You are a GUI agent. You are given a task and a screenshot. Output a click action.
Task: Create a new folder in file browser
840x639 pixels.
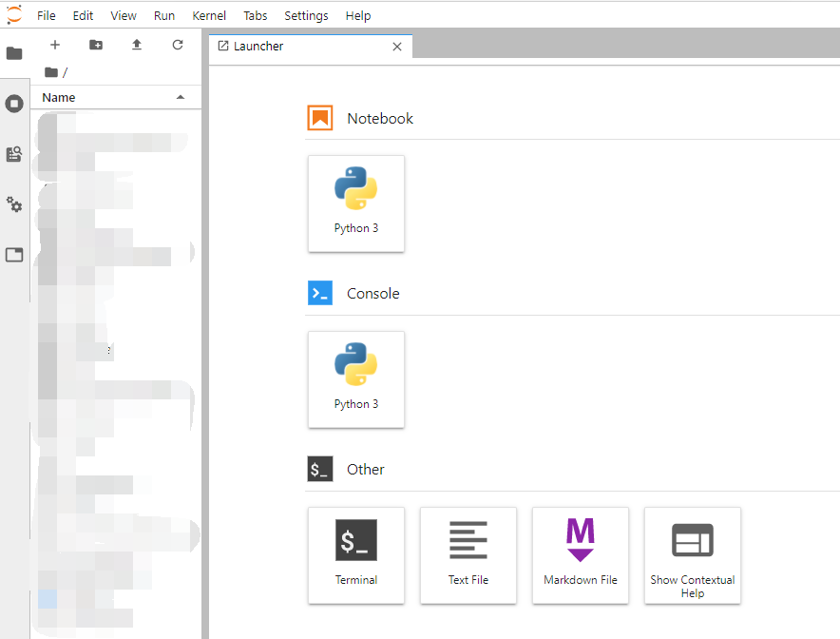point(96,45)
